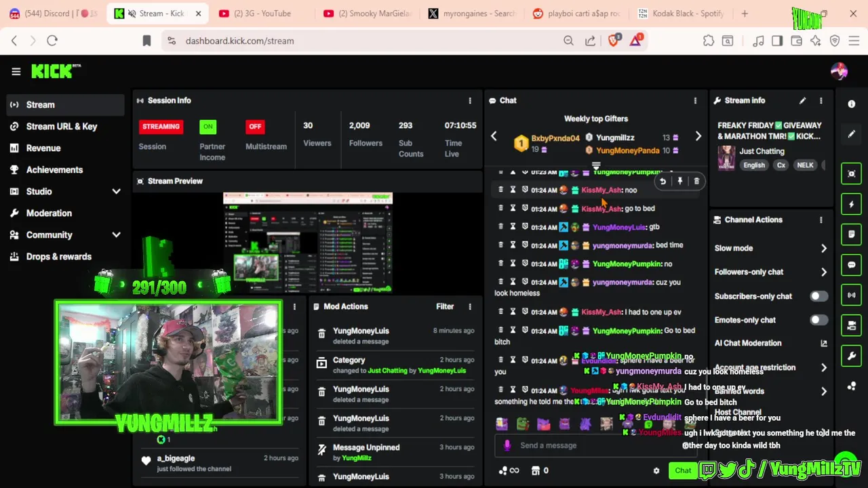Screen dimensions: 868x488
Task: Reload the browser page
Action: tap(52, 41)
